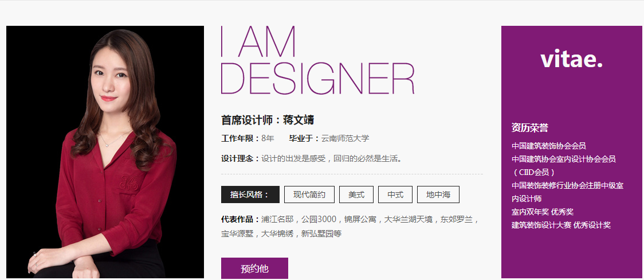The height and width of the screenshot is (280, 644).
Task: Click the （CIID会员） text
Action: click(x=535, y=172)
